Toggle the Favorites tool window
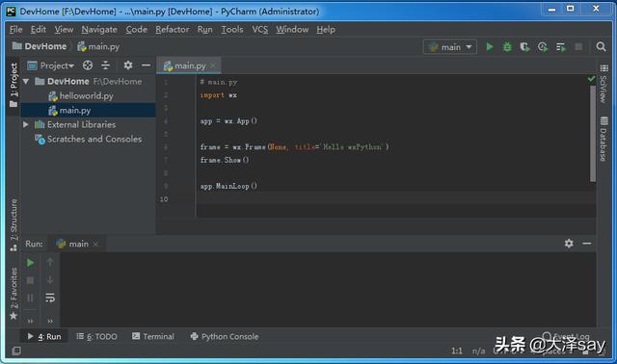The image size is (617, 364). [x=13, y=294]
